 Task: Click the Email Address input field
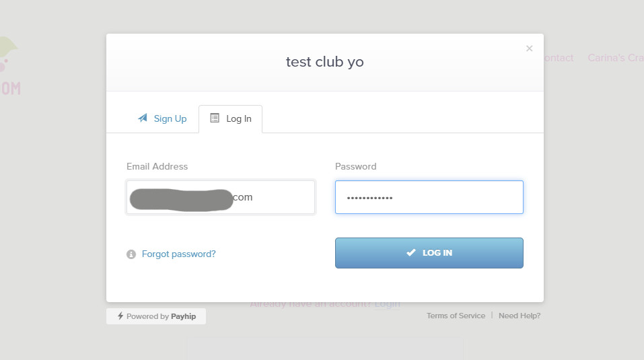click(x=221, y=197)
